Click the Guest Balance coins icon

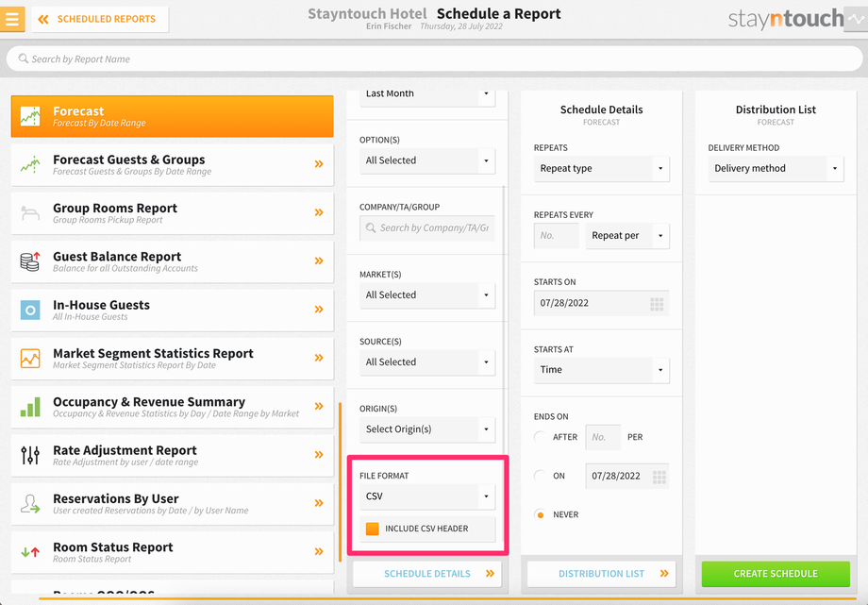tap(30, 260)
